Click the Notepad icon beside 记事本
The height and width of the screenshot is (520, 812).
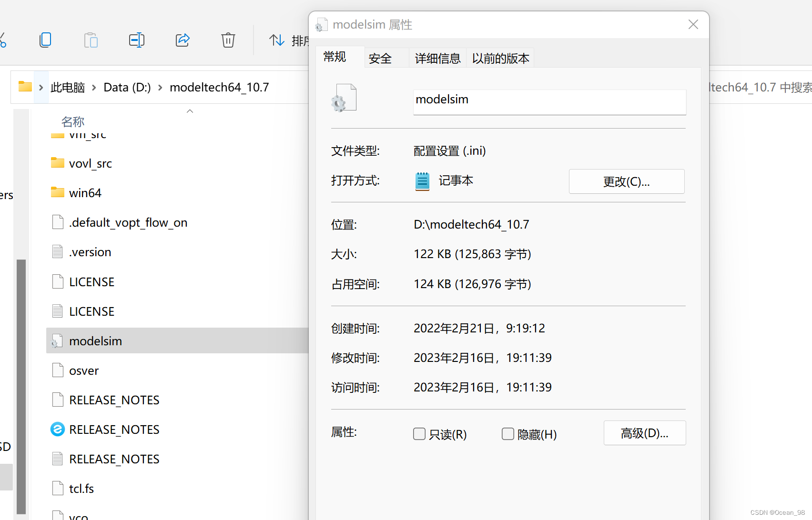pos(422,181)
